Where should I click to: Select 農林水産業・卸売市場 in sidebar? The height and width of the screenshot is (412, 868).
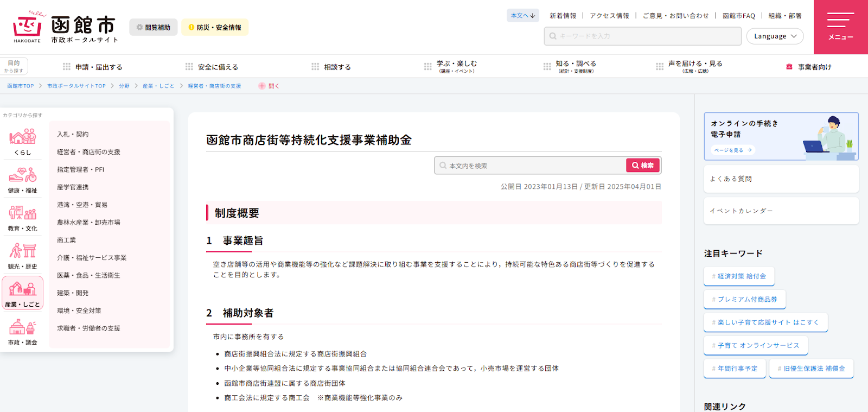point(88,223)
